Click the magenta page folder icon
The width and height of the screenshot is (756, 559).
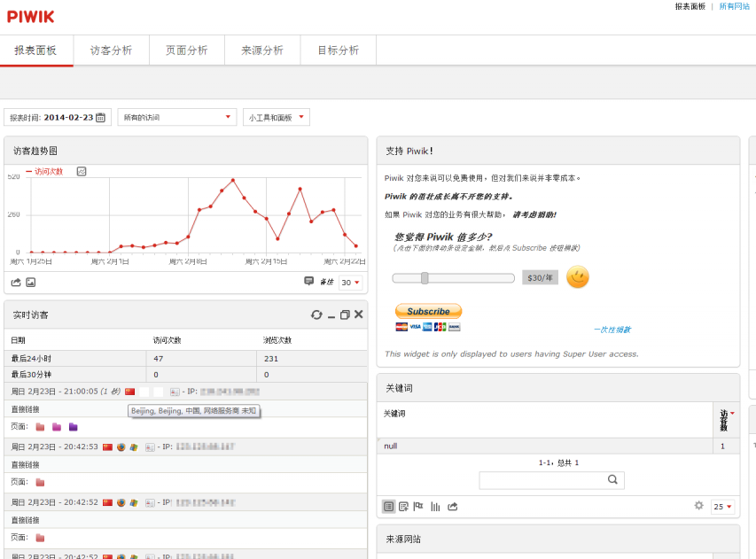pos(57,427)
